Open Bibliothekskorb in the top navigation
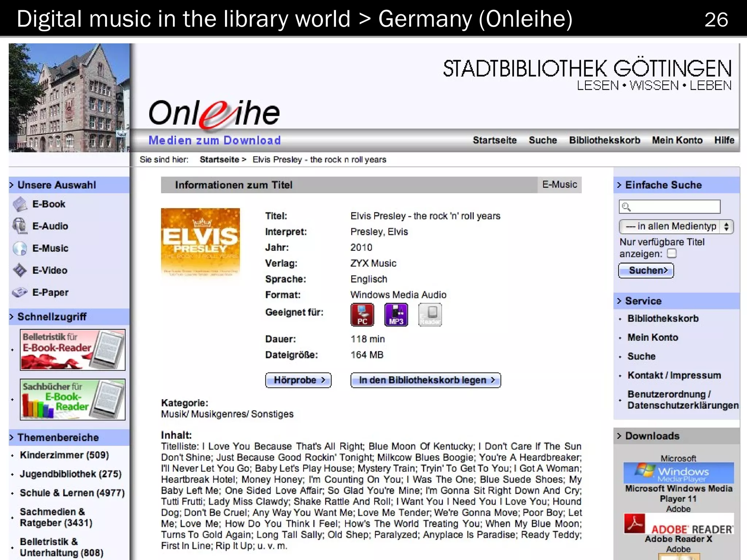This screenshot has height=560, width=747. click(x=605, y=140)
